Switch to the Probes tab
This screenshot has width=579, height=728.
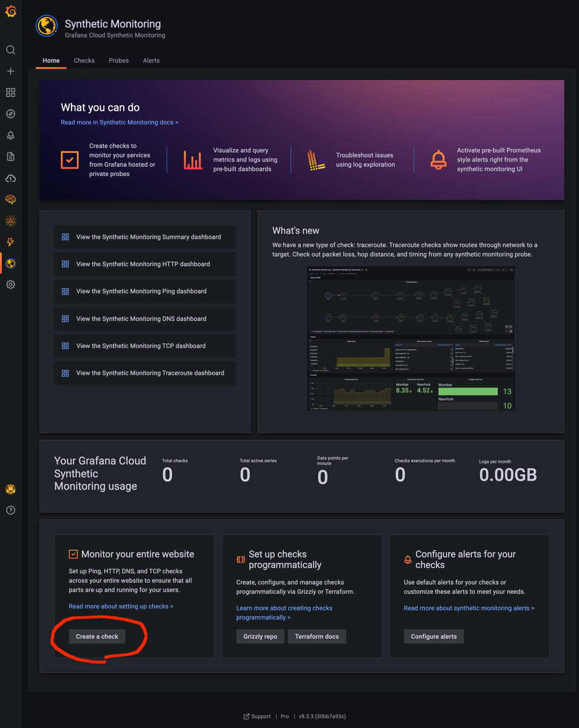(119, 61)
